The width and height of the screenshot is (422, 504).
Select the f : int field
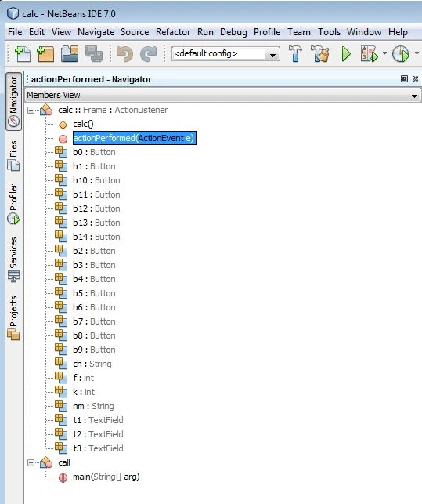click(84, 379)
